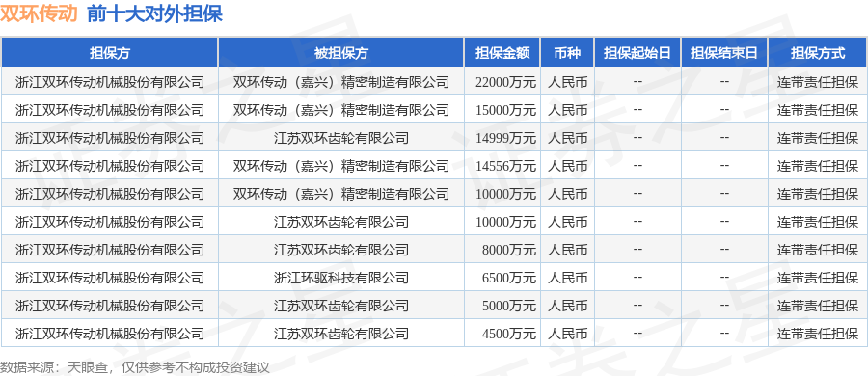The height and width of the screenshot is (376, 868).
Task: Select the 担保金额 column header
Action: 502,53
